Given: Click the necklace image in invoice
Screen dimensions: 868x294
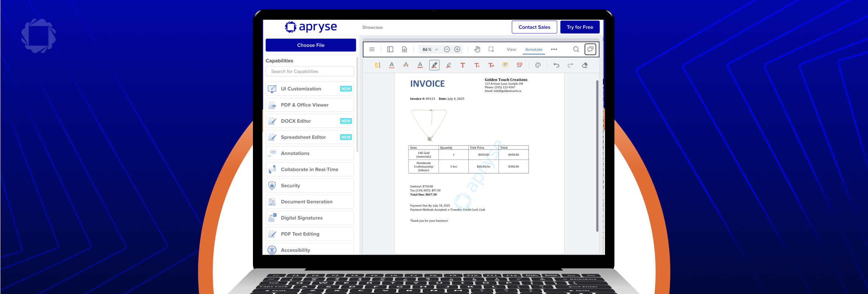Looking at the screenshot, I should tap(429, 125).
